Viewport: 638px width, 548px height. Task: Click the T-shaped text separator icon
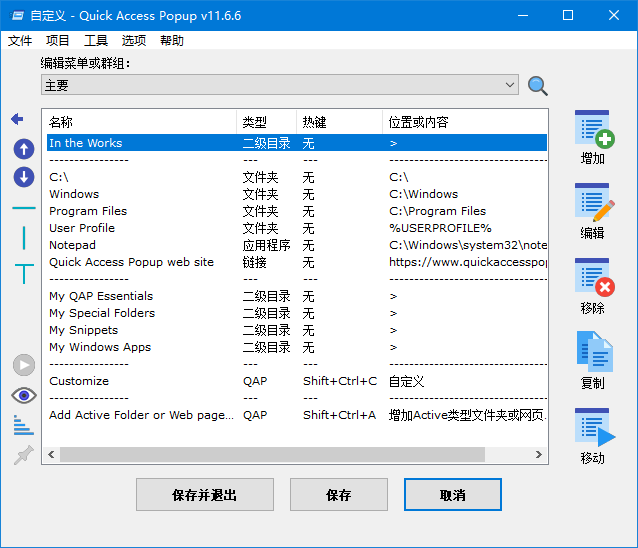pos(24,273)
